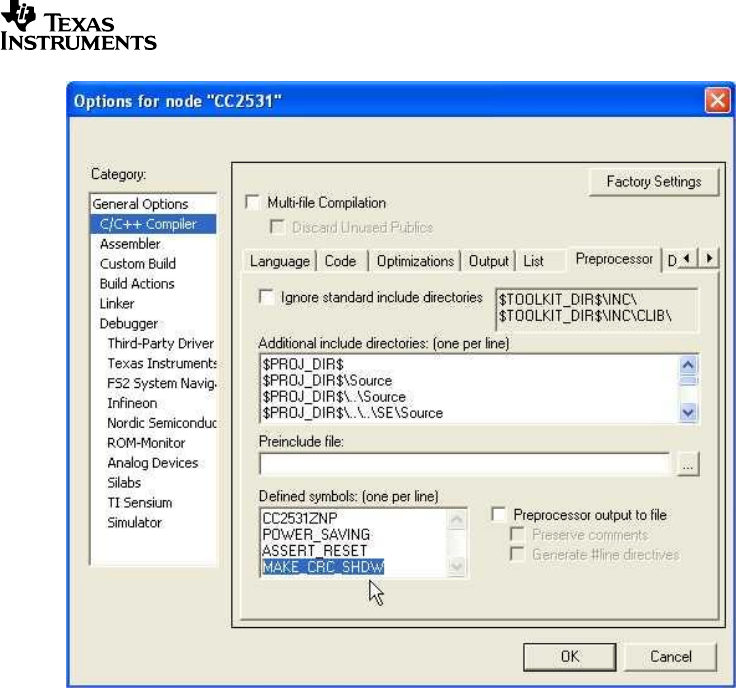
Task: Open the List tab
Action: [533, 261]
